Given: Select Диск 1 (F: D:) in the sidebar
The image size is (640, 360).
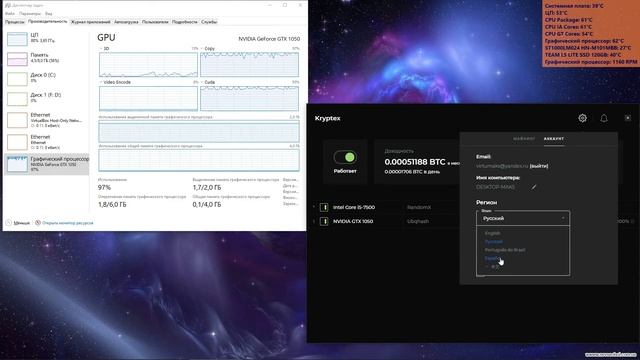Looking at the screenshot, I should [47, 98].
